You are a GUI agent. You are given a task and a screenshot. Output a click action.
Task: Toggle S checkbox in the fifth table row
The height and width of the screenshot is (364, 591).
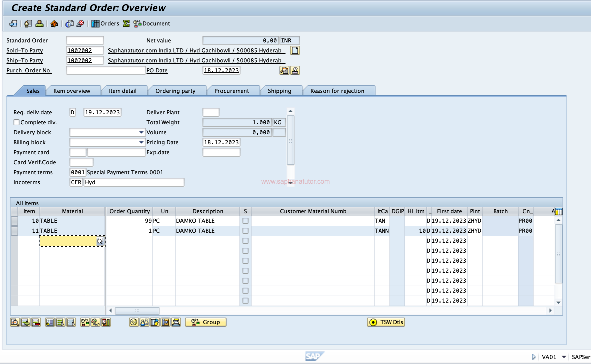click(x=245, y=261)
